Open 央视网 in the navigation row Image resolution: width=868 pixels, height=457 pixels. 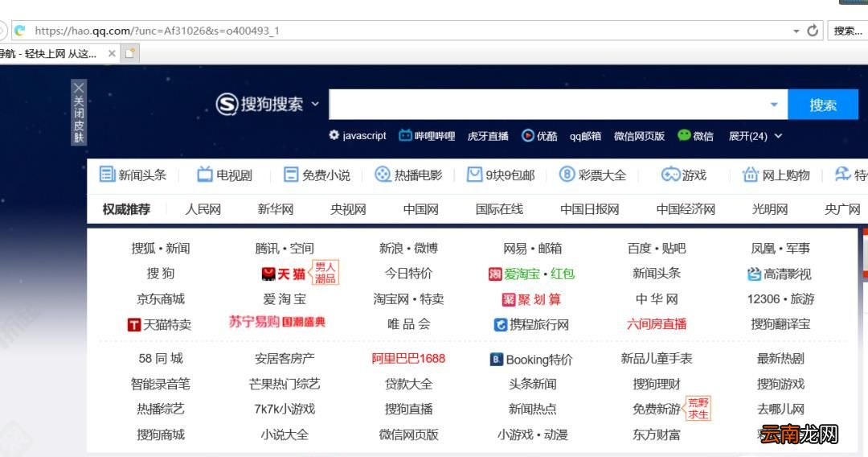point(348,209)
